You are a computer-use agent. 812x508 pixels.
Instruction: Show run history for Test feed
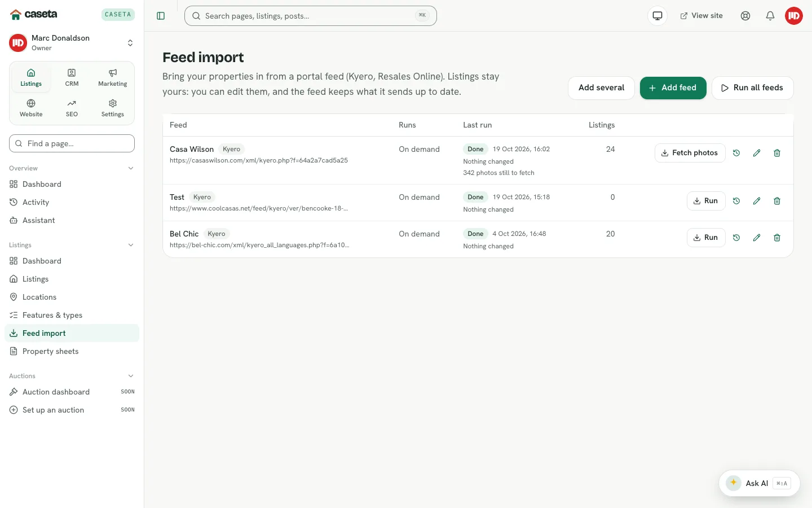[736, 201]
